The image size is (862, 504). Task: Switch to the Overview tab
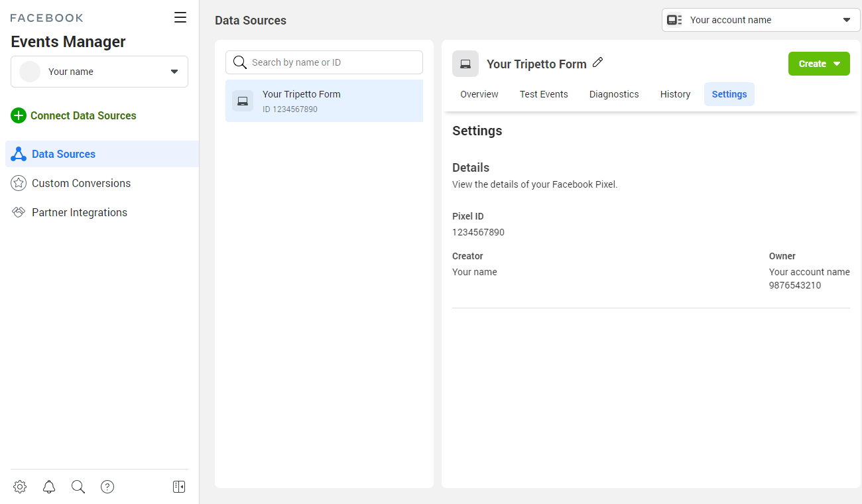pyautogui.click(x=479, y=94)
